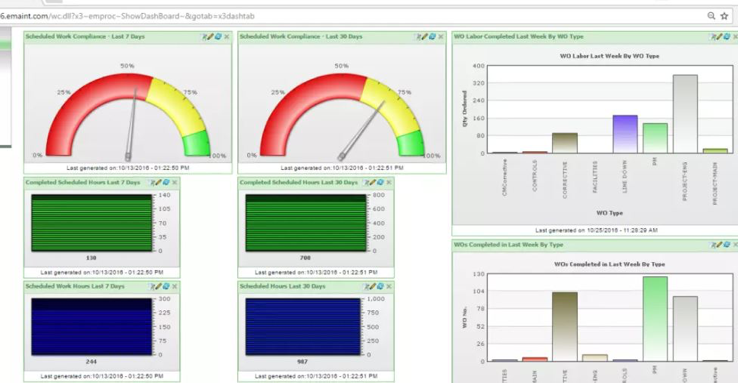Click 'WOs Completed in Last Week By Type' title
738x383 pixels.
coord(508,245)
